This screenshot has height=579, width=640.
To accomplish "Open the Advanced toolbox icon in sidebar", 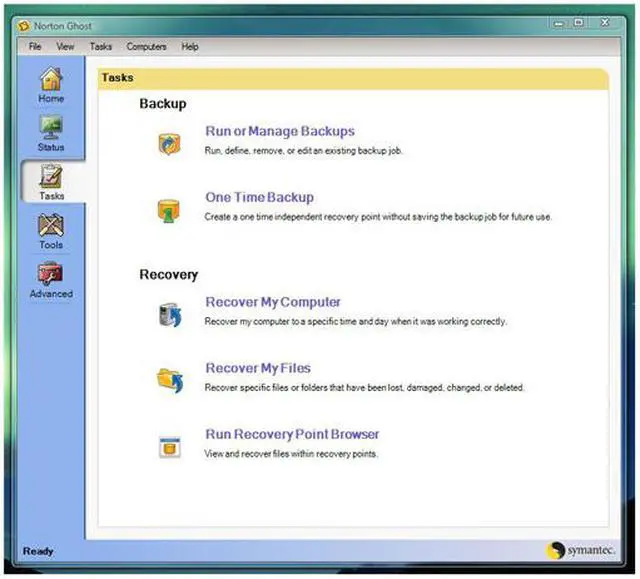I will coord(50,274).
